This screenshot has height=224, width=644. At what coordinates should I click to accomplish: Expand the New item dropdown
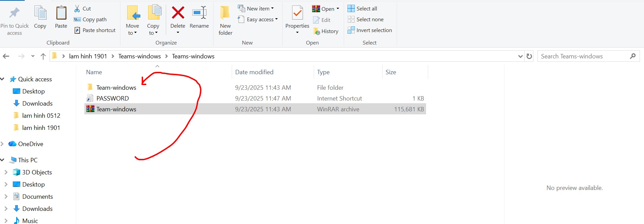coord(272,9)
